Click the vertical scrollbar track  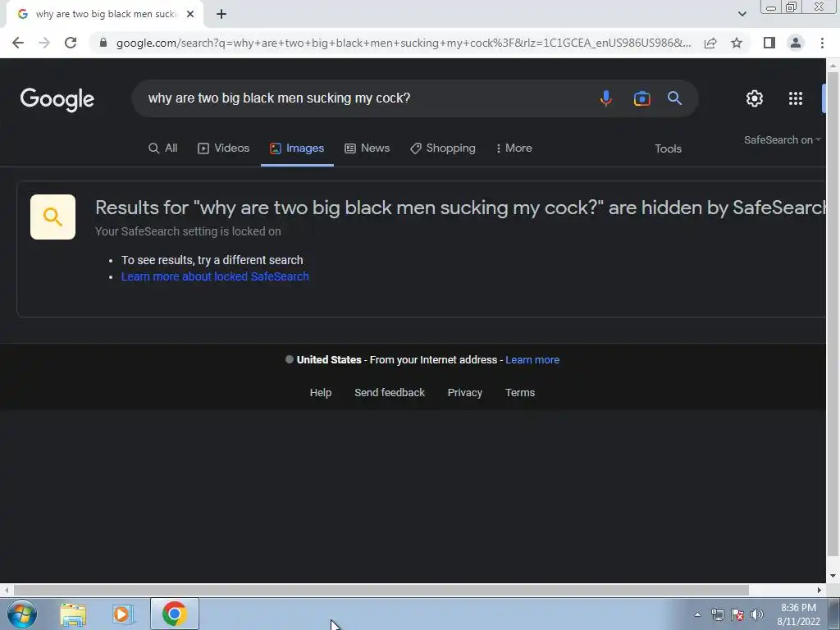click(833, 322)
